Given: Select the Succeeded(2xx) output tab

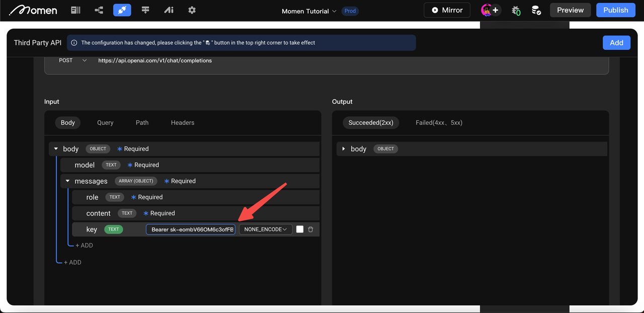Looking at the screenshot, I should click(371, 123).
